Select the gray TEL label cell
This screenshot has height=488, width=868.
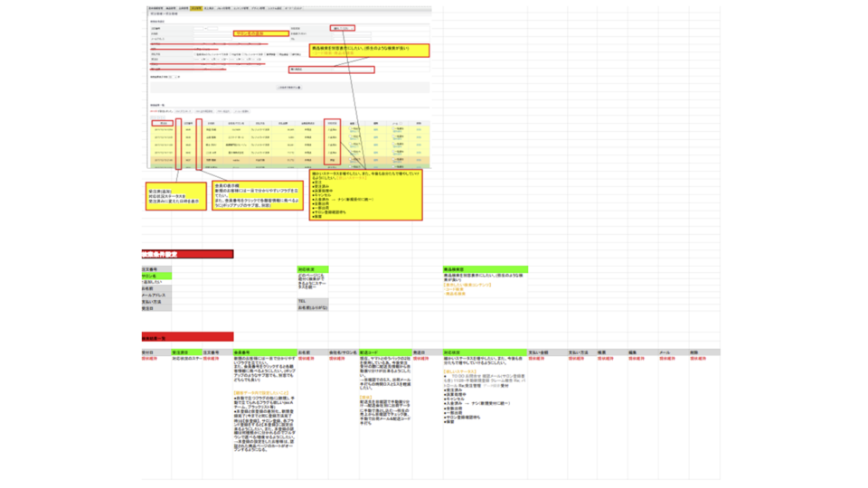[311, 301]
